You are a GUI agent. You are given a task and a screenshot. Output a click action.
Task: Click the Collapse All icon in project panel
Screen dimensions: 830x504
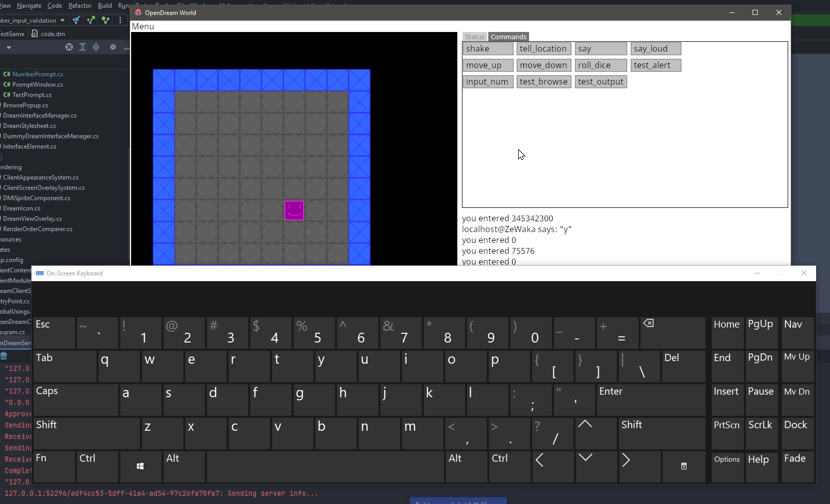(x=96, y=47)
